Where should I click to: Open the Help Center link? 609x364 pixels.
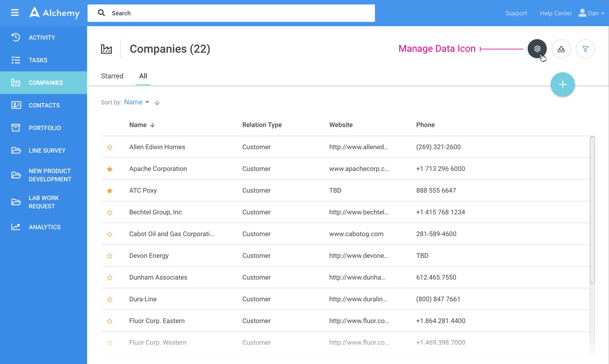(555, 13)
